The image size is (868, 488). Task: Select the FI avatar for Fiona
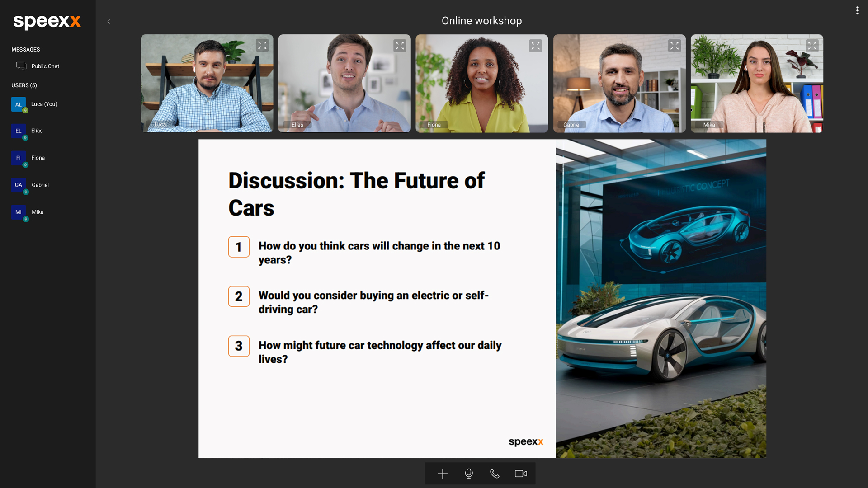point(19,158)
